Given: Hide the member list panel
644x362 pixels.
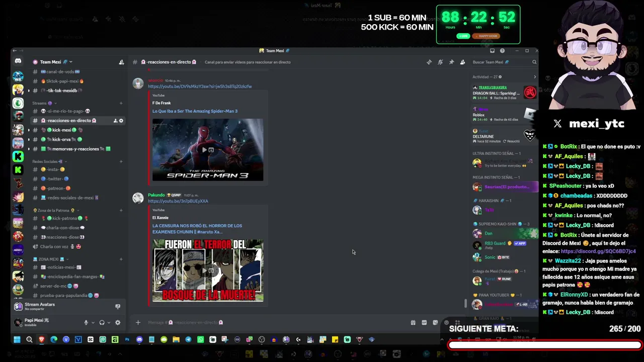Looking at the screenshot, I should click(x=462, y=62).
